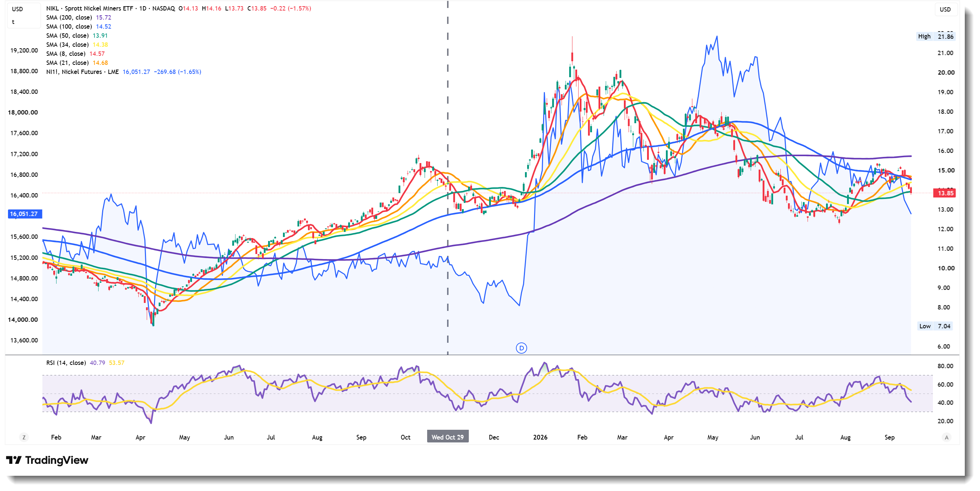Image resolution: width=980 pixels, height=491 pixels.
Task: Click the nickel change −269.68 (−1.65%)
Action: point(177,72)
